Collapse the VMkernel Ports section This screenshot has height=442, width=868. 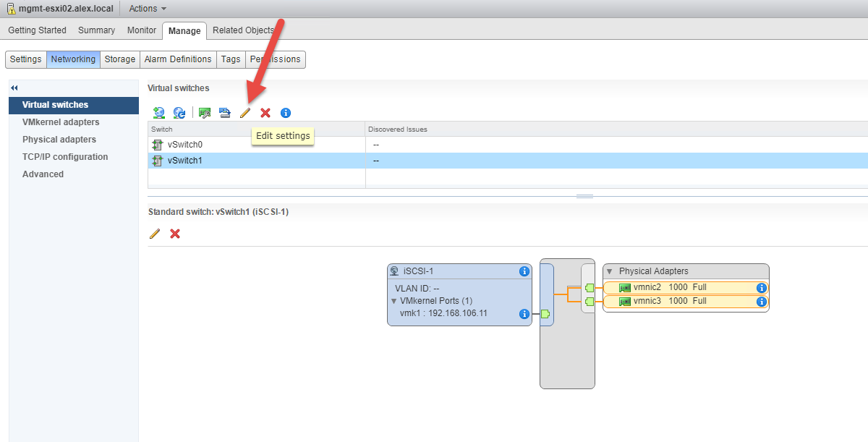click(394, 301)
